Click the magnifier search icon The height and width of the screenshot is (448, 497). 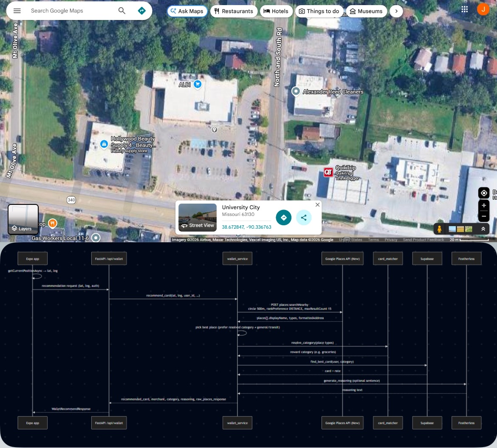[x=122, y=11]
